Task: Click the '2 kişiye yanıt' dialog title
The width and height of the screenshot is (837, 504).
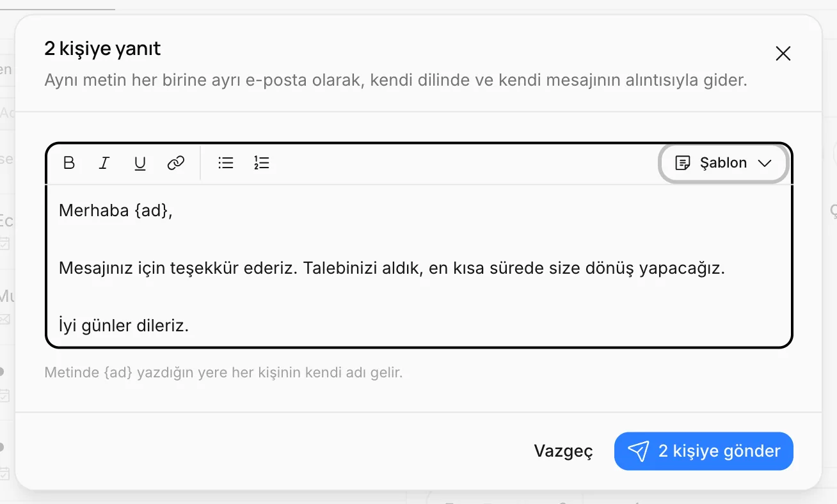Action: point(102,49)
